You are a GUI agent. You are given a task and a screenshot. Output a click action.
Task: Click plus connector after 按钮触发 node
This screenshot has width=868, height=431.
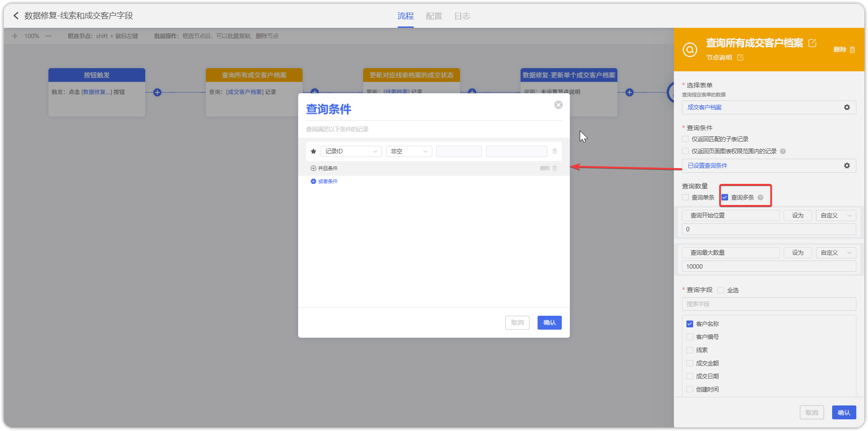(157, 92)
